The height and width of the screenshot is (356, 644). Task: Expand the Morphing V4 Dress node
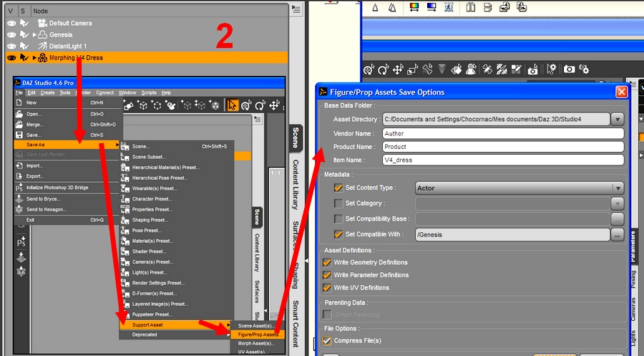pos(34,57)
